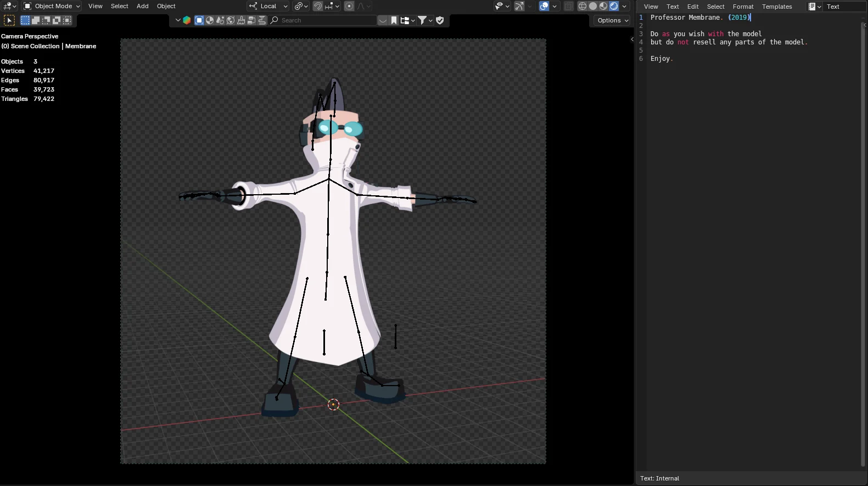Click the Objects filter icon in the outliner bar
The image size is (868, 486).
pos(199,20)
